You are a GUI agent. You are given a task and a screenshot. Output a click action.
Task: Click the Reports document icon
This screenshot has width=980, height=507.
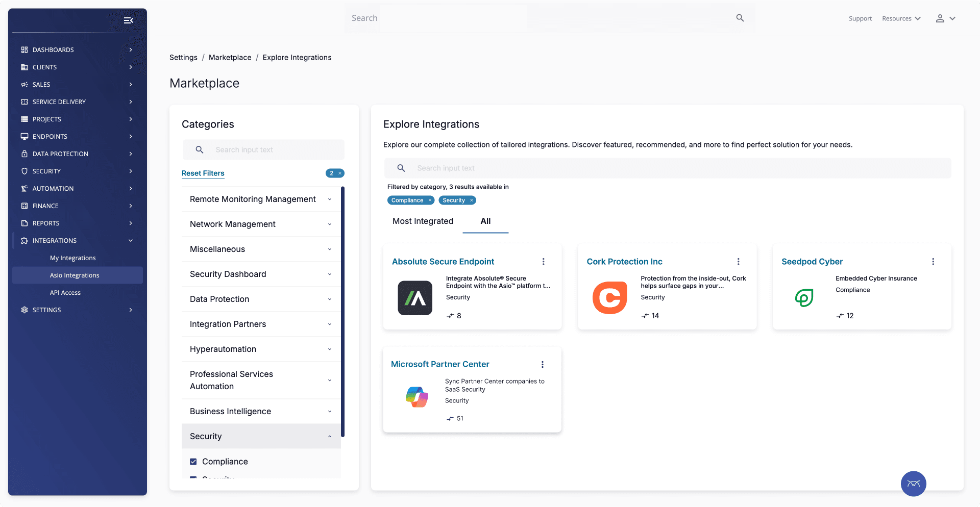pos(24,223)
